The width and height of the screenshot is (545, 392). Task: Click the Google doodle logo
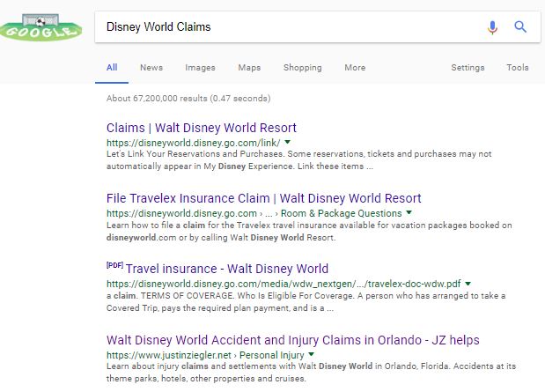[x=41, y=28]
